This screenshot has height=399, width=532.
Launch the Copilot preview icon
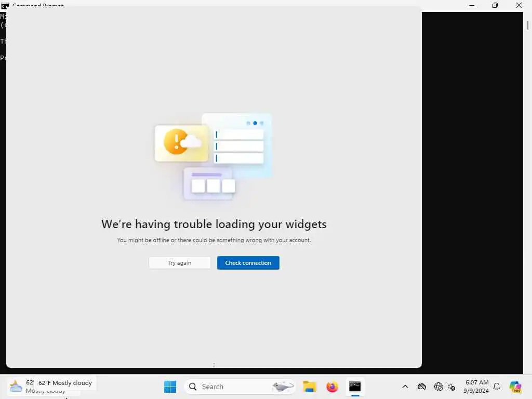tap(515, 387)
